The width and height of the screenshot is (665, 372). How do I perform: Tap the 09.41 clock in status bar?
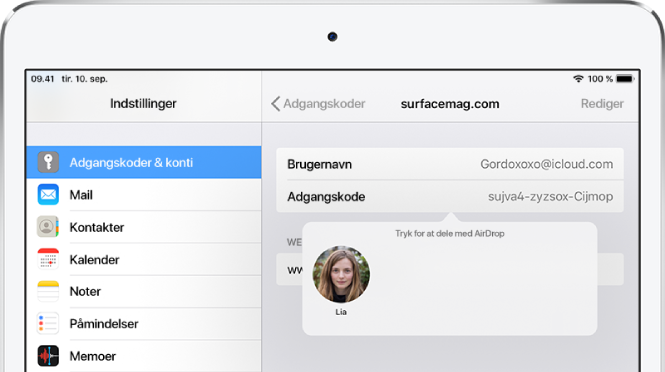click(x=42, y=79)
